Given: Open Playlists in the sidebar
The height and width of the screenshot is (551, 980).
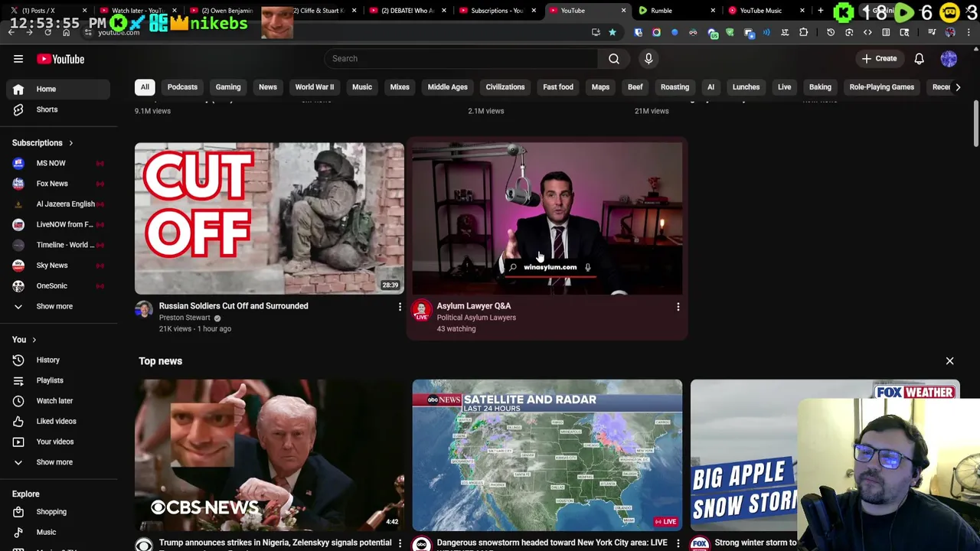Looking at the screenshot, I should click(58, 380).
